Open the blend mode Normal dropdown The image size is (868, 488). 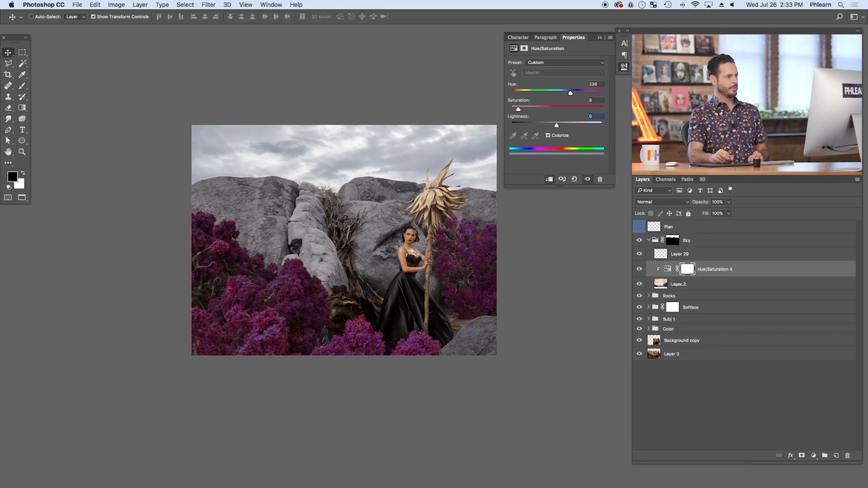(x=663, y=202)
